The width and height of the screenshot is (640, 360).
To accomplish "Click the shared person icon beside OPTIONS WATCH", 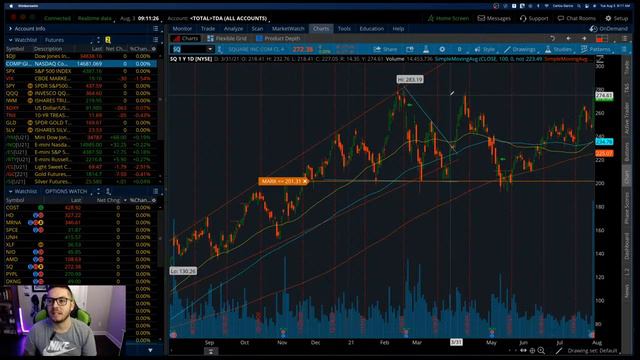I will [108, 191].
